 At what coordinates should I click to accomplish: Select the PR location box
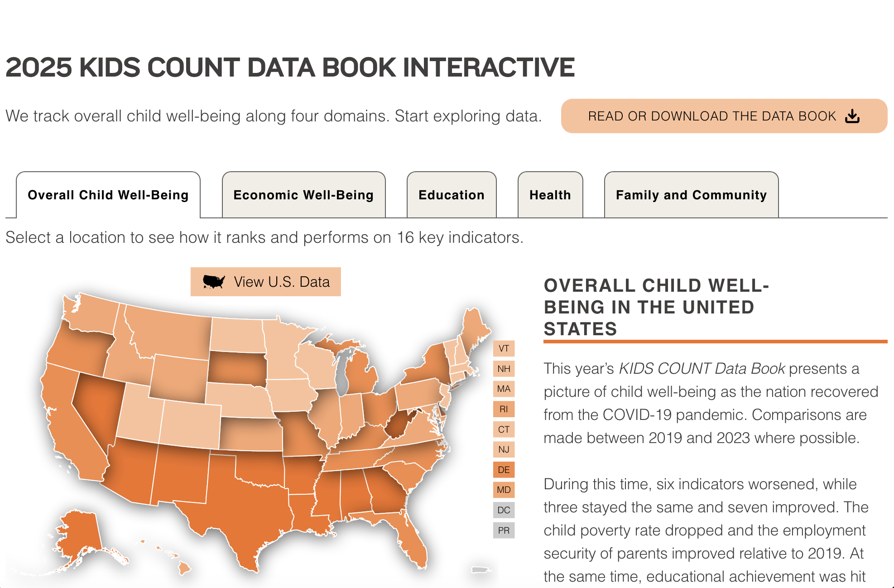point(504,530)
